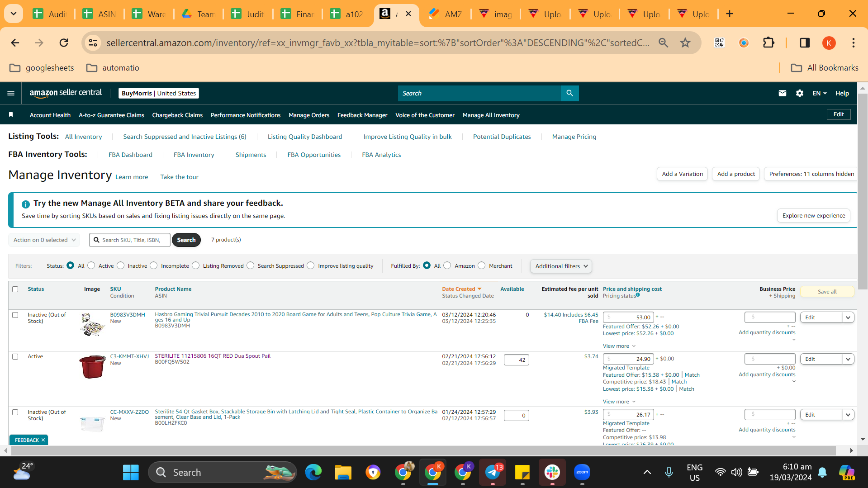Select the Trivial Pursuit product row checkbox
The image size is (868, 488).
pyautogui.click(x=15, y=315)
